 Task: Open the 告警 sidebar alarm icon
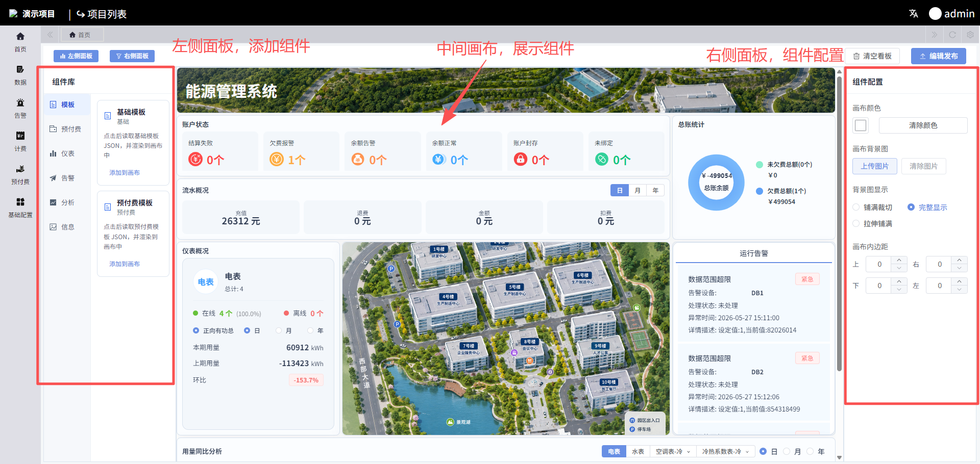pyautogui.click(x=20, y=102)
